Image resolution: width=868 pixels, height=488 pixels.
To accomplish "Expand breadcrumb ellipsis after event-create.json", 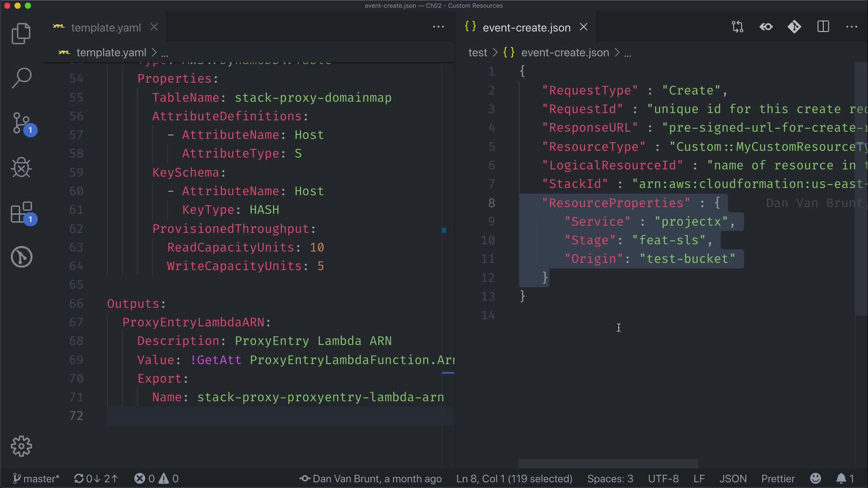I will (627, 53).
